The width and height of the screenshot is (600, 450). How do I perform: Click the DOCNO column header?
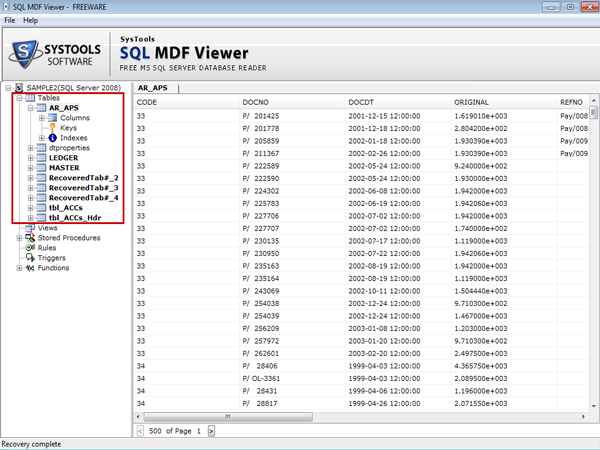pos(292,102)
